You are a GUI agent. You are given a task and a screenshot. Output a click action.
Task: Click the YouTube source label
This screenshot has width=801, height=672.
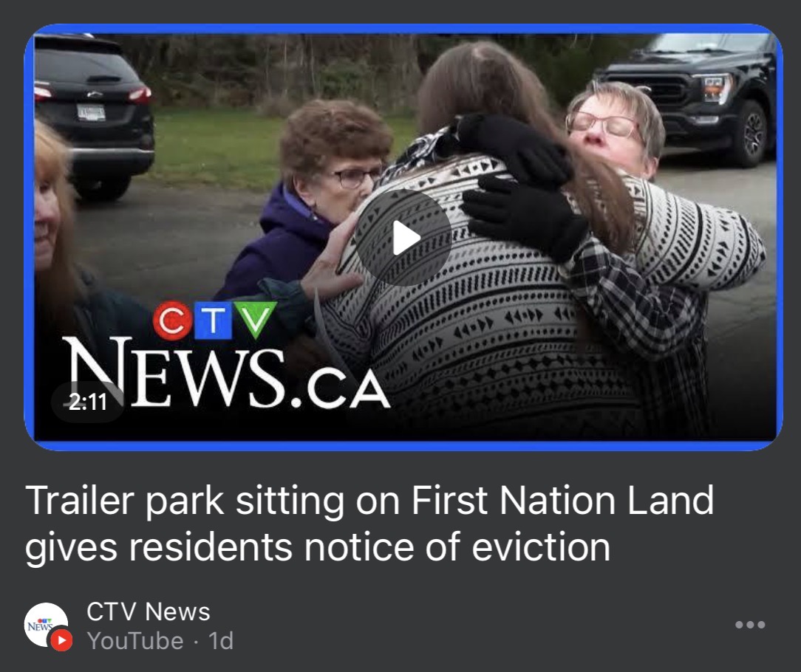click(135, 640)
